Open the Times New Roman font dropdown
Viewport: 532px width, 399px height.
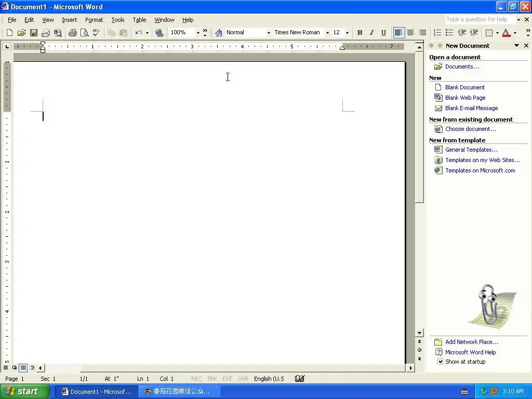(327, 33)
